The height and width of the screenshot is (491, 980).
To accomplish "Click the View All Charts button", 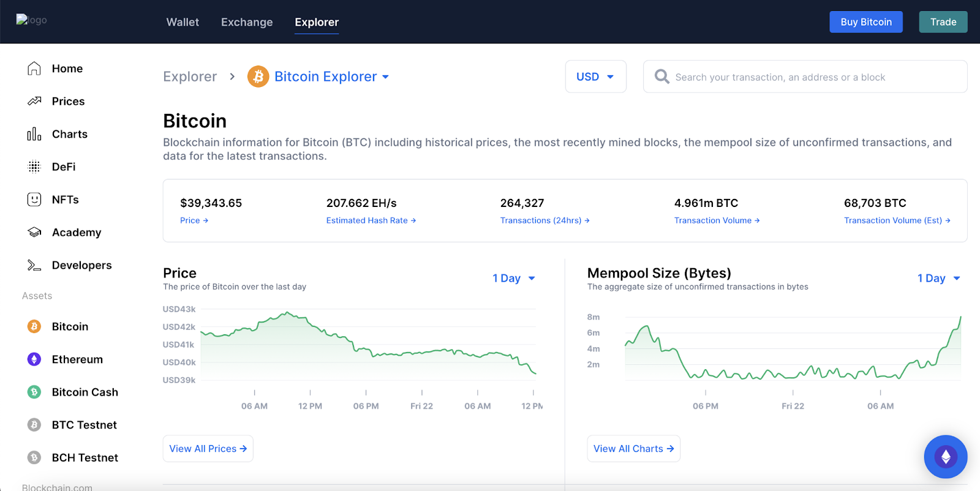I will click(x=633, y=449).
